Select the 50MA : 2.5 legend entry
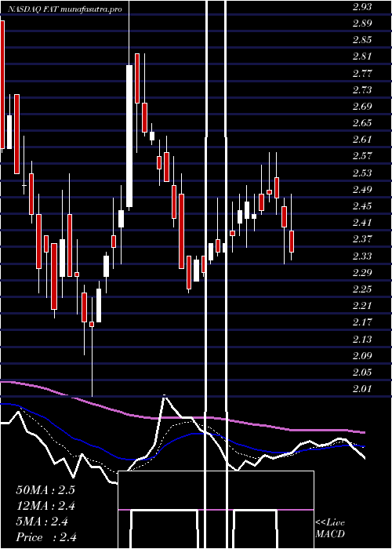The height and width of the screenshot is (549, 392). coord(45,490)
